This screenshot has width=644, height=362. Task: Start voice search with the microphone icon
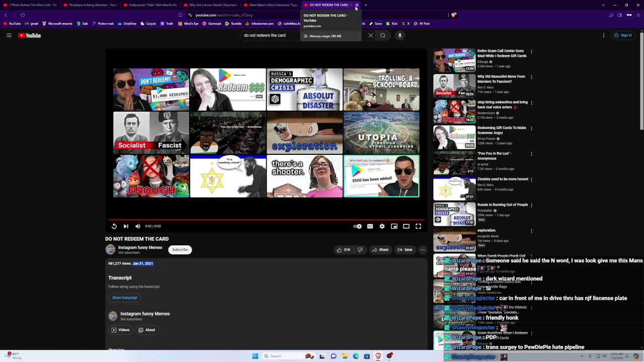tap(400, 35)
